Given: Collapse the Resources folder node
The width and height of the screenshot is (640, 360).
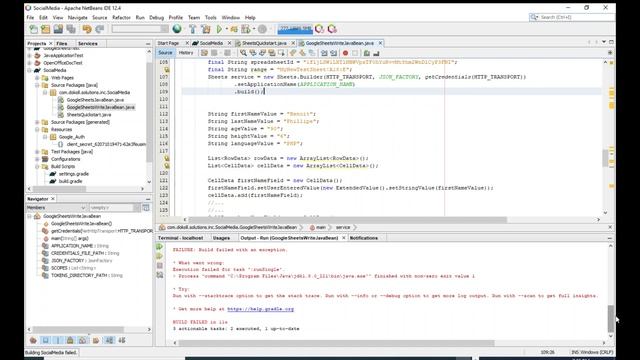Looking at the screenshot, I should (37, 129).
